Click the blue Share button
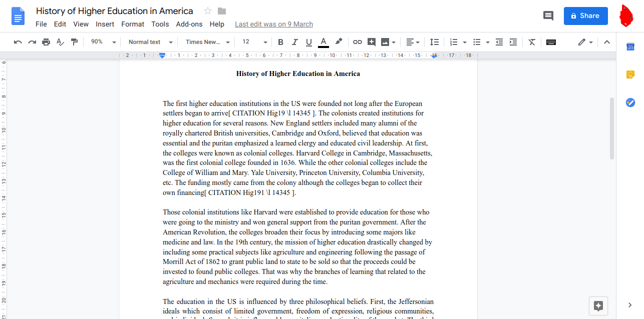644x319 pixels. tap(585, 15)
